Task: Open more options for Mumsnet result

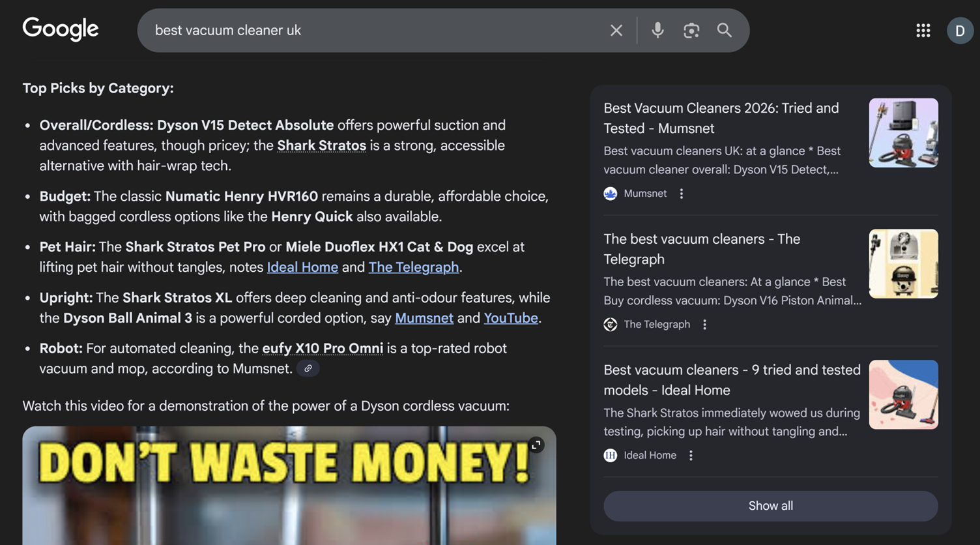Action: pyautogui.click(x=682, y=194)
